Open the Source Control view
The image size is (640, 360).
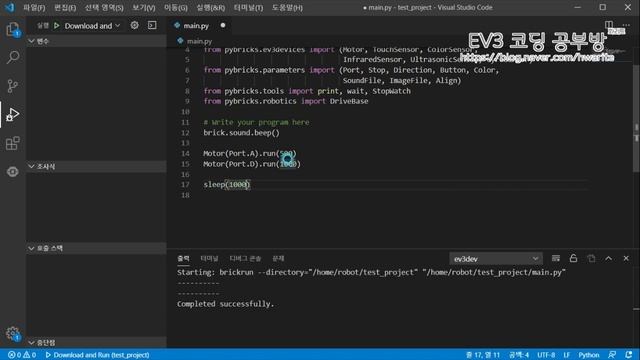pyautogui.click(x=13, y=86)
